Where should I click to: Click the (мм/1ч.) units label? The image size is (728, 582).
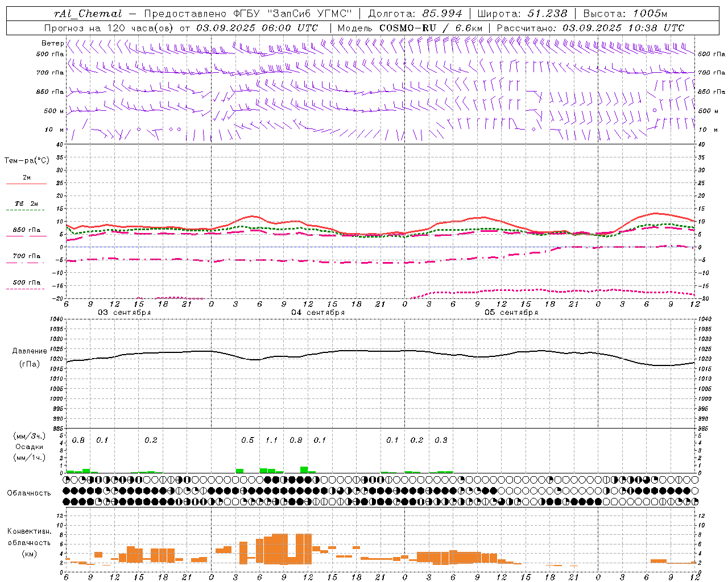30,458
